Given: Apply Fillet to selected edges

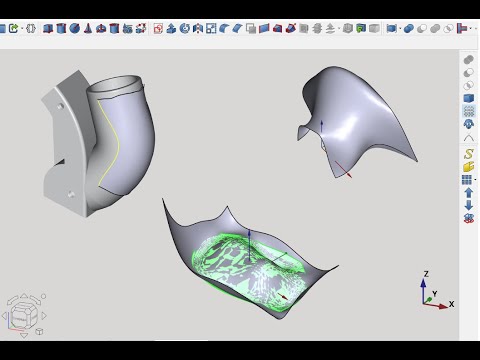Looking at the screenshot, I should tap(224, 28).
